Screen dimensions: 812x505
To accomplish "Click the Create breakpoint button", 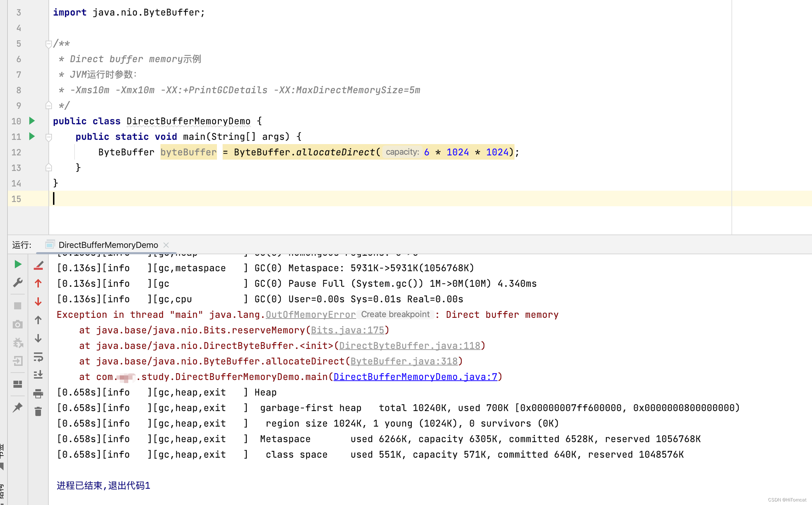I will [395, 314].
